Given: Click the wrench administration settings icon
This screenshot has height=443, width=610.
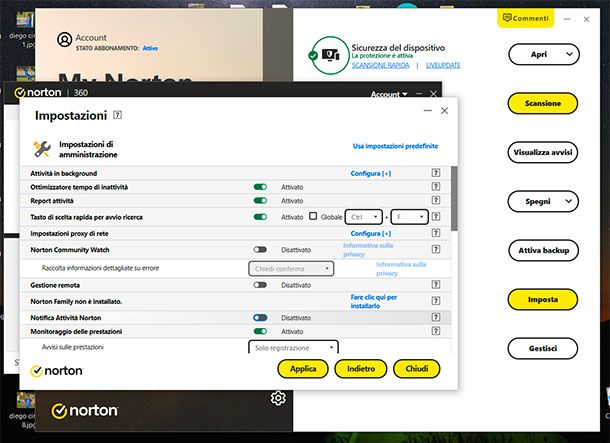Looking at the screenshot, I should 42,149.
